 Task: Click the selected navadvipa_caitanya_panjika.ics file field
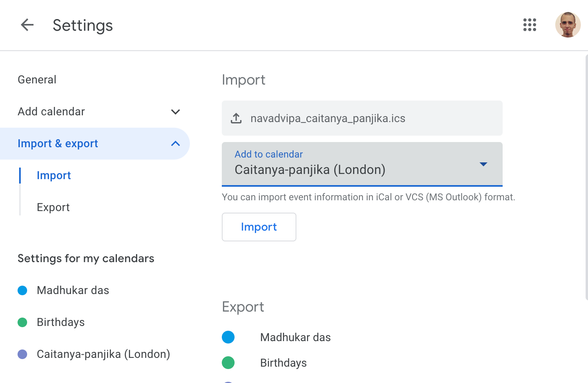361,118
